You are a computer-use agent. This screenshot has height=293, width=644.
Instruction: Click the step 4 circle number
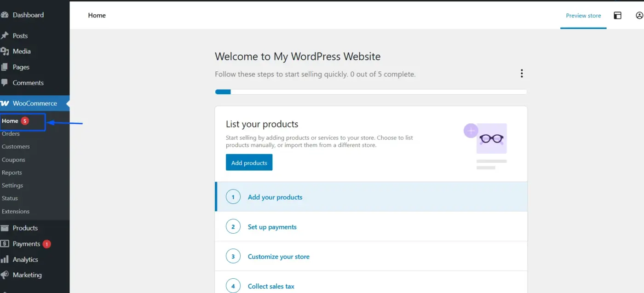[x=233, y=286]
